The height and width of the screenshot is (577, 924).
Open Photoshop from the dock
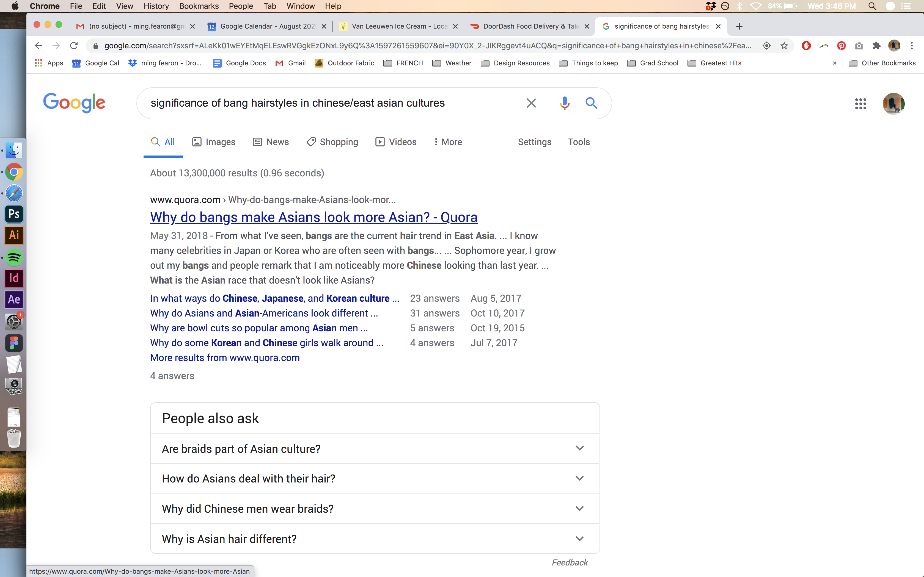tap(14, 214)
